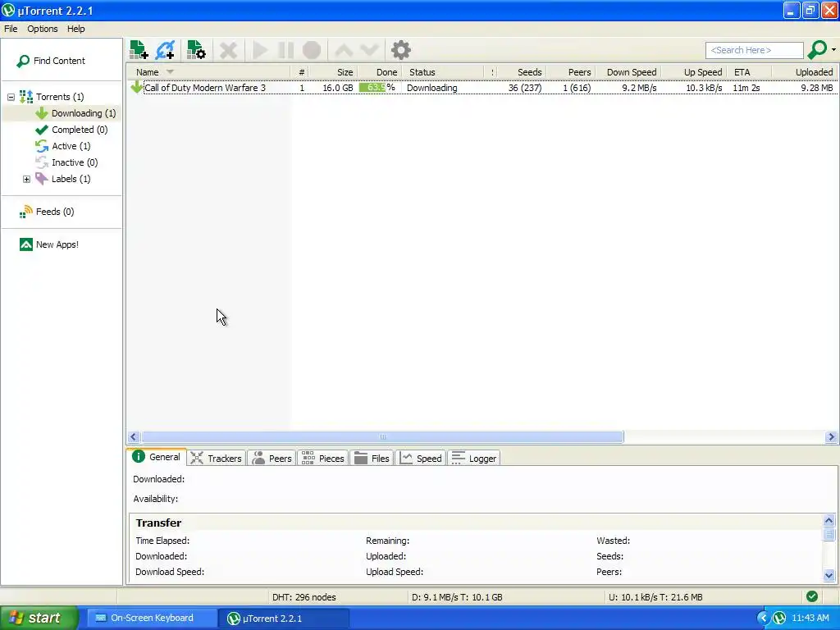
Task: Open Preferences via the gear icon
Action: pos(400,50)
